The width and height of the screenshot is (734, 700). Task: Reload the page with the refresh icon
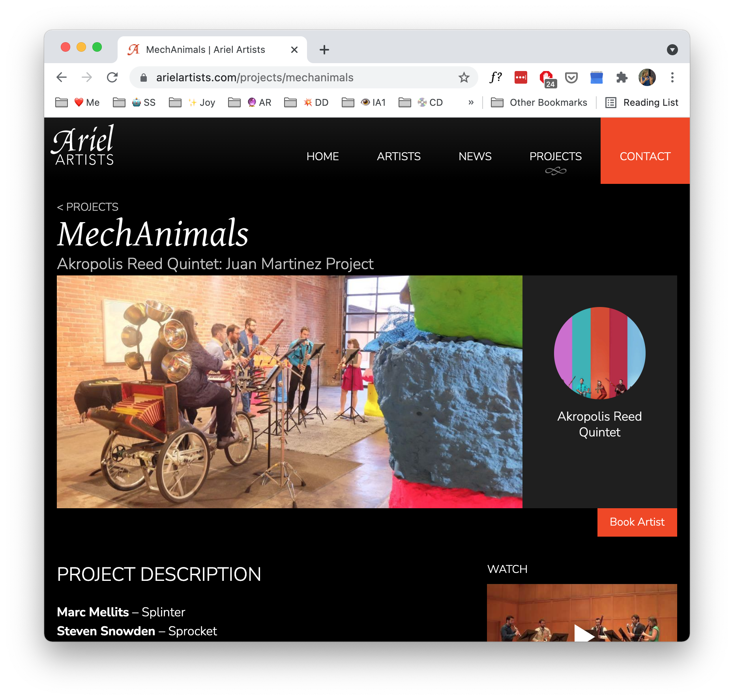point(112,77)
